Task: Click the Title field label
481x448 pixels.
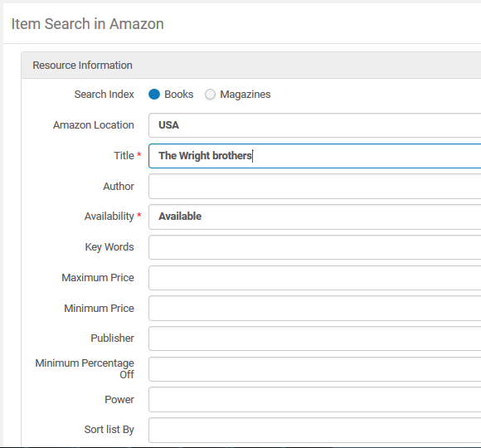Action: click(124, 156)
